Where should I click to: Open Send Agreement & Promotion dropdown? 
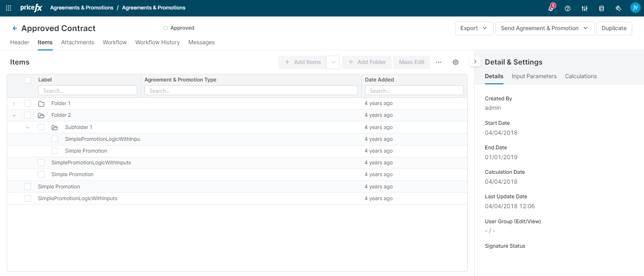tap(545, 28)
